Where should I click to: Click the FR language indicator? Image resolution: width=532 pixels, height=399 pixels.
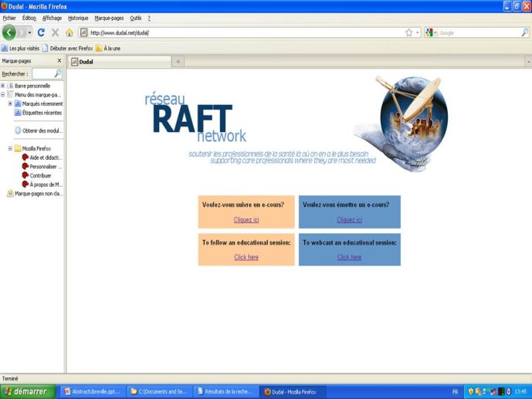(x=456, y=392)
